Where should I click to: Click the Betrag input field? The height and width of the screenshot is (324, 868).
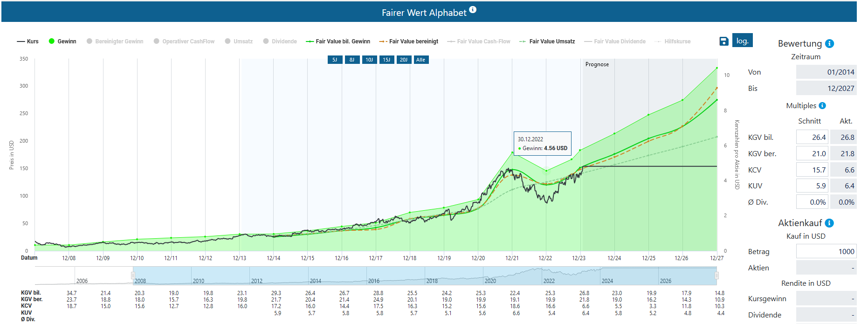pyautogui.click(x=826, y=252)
